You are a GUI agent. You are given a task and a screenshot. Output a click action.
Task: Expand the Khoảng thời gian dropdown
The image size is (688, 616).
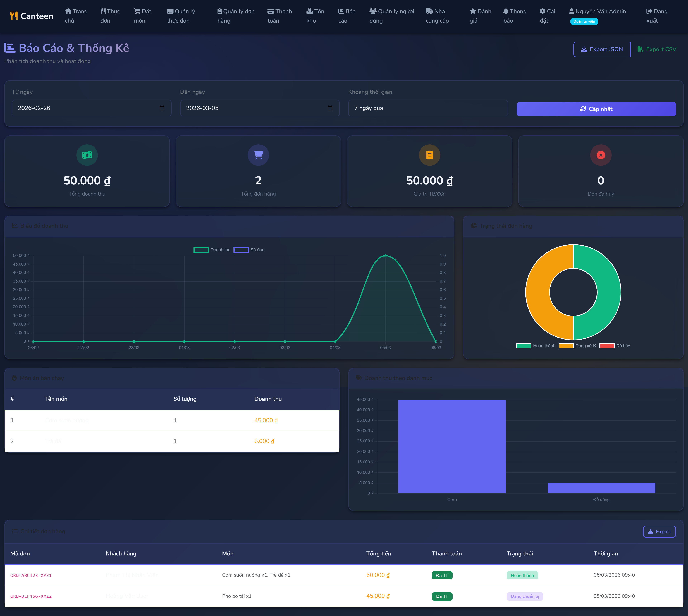[x=428, y=108]
